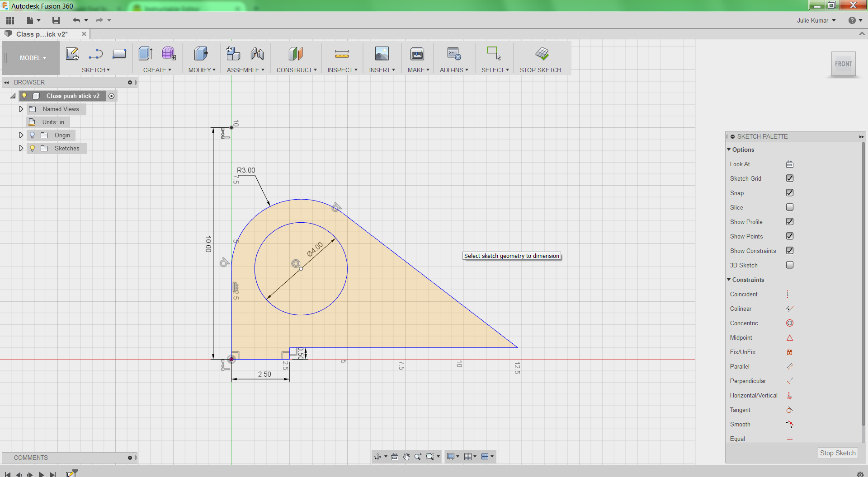Click the Add-Ins scripts icon
868x477 pixels.
[454, 54]
